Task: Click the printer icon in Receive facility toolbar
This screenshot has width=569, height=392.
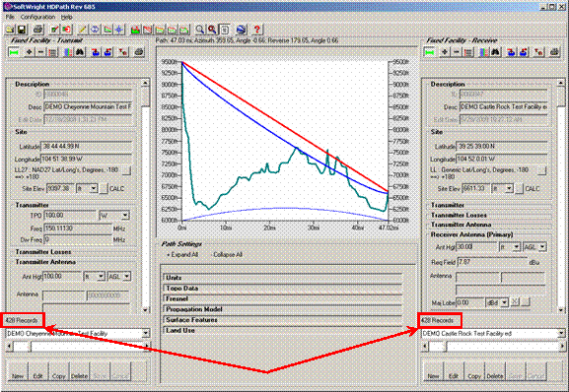Action: coord(554,52)
